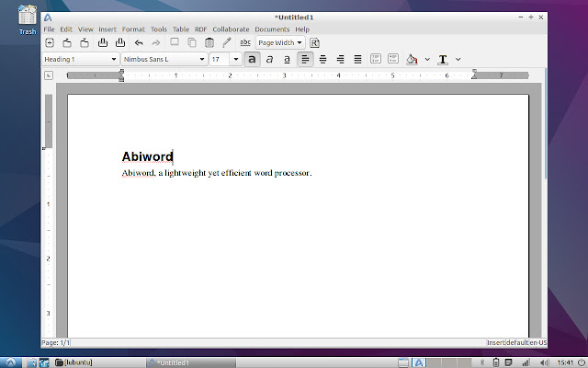The image size is (588, 368).
Task: Click the Cut toolbar icon
Action: 175,42
